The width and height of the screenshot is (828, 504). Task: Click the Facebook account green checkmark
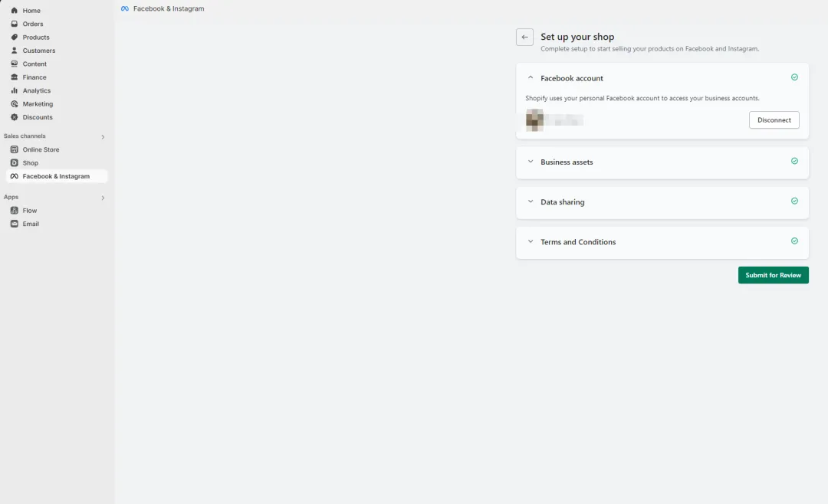(x=794, y=77)
